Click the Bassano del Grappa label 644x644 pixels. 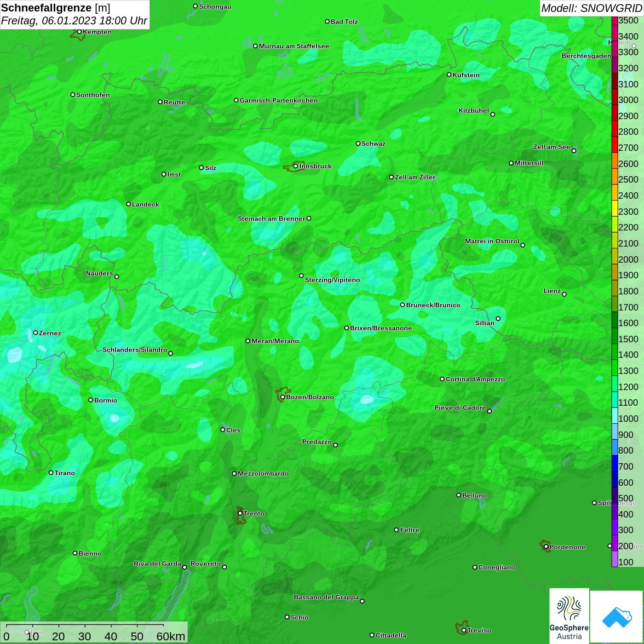pyautogui.click(x=327, y=597)
